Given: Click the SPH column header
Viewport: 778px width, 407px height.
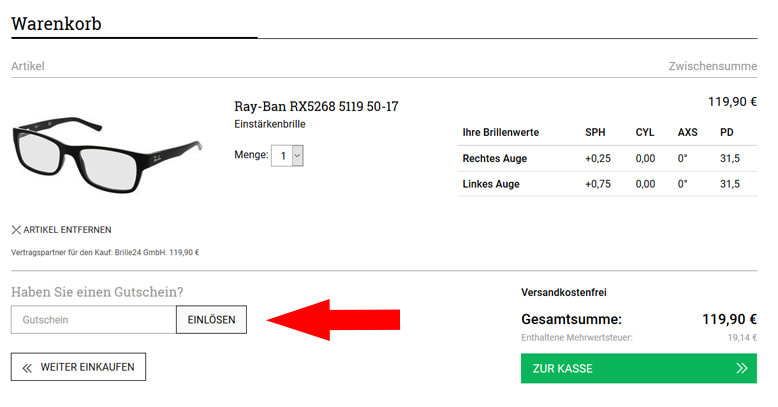Looking at the screenshot, I should 595,133.
